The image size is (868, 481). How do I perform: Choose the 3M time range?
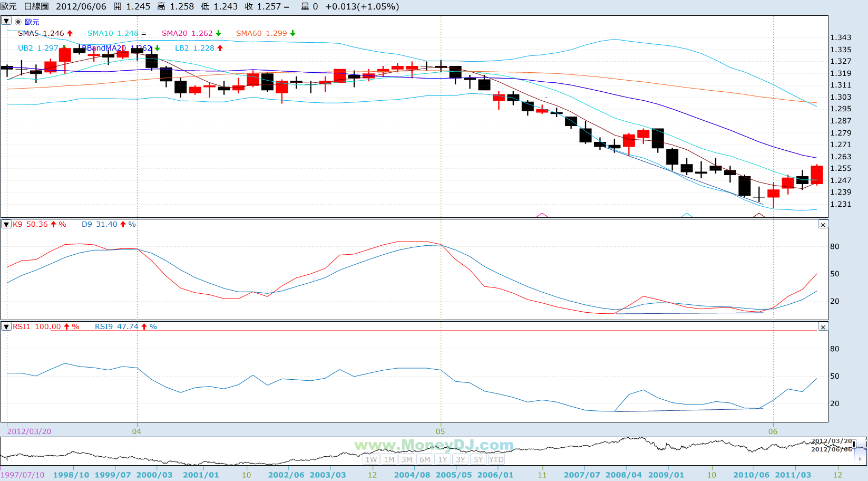tap(407, 459)
